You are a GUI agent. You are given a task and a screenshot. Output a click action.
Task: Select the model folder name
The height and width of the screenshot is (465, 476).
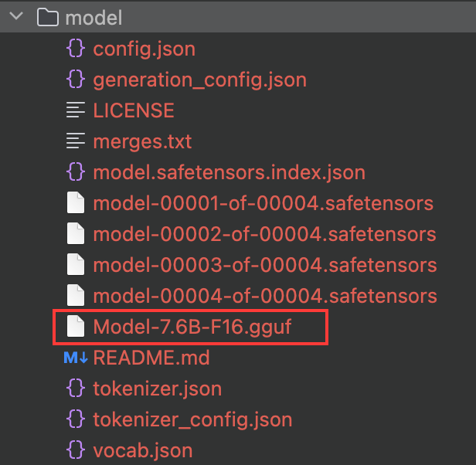[x=94, y=17]
